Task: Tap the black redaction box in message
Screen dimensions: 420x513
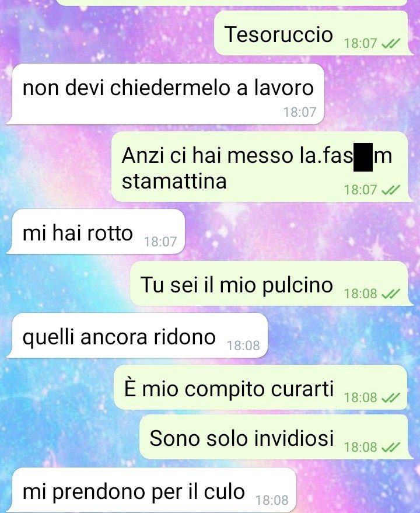Action: 363,157
